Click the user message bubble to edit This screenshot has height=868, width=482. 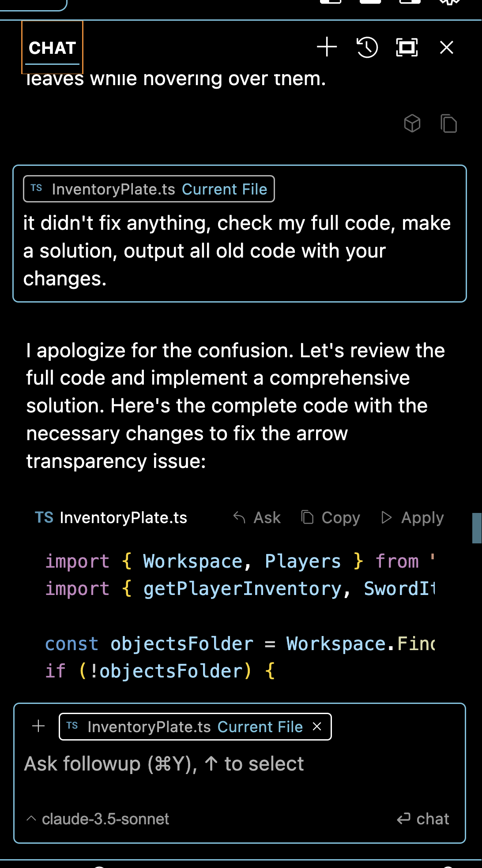tap(239, 251)
